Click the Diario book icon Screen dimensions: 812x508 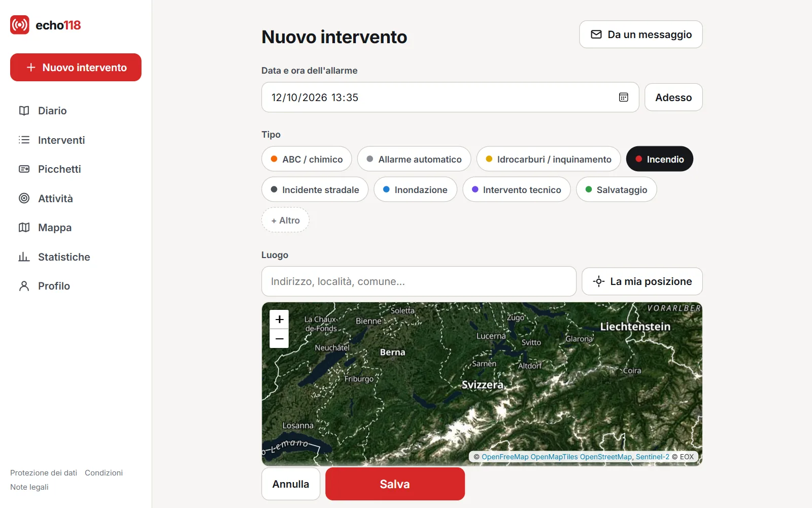[24, 111]
